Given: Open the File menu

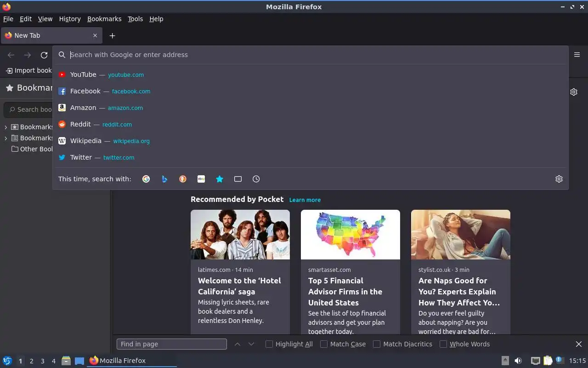Looking at the screenshot, I should point(8,19).
